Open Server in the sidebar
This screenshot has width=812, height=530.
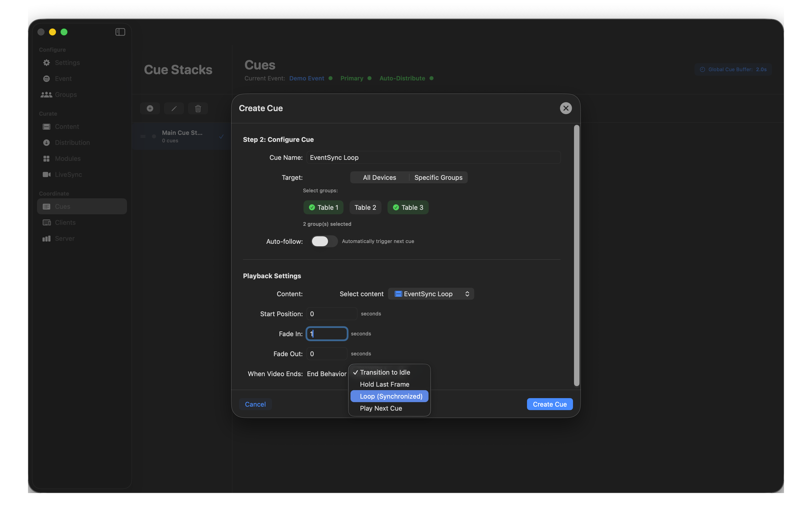[x=82, y=239]
